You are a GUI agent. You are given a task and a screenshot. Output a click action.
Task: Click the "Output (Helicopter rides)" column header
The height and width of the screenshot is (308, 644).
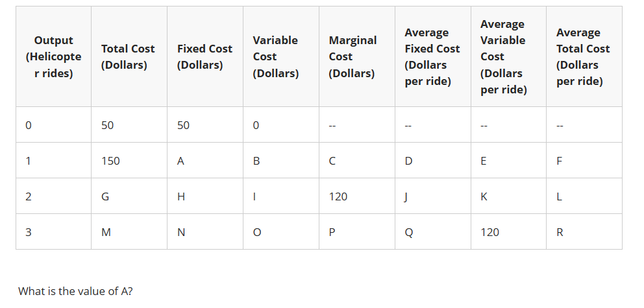tap(53, 56)
